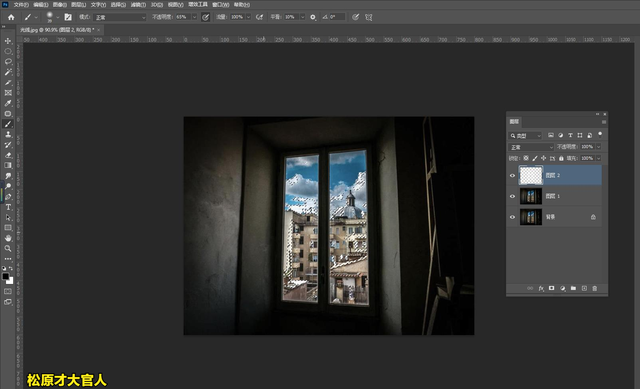Viewport: 640px width, 389px height.
Task: Open the File menu
Action: click(x=21, y=5)
